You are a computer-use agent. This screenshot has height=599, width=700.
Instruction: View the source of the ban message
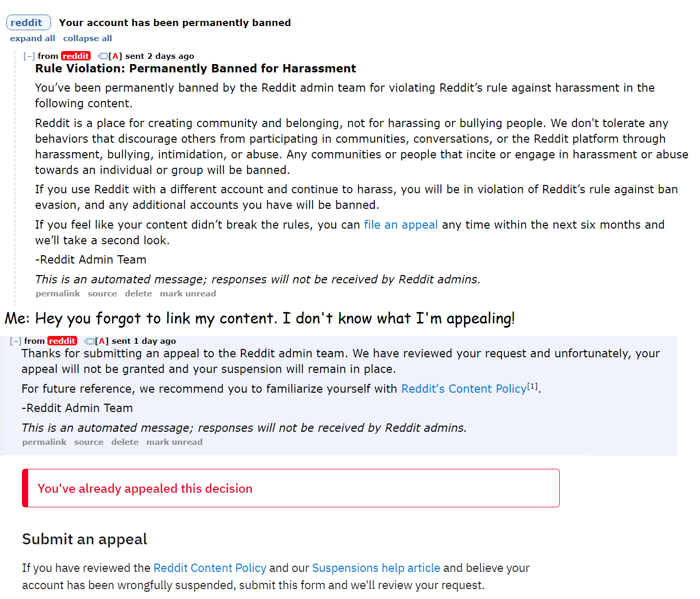pyautogui.click(x=102, y=294)
